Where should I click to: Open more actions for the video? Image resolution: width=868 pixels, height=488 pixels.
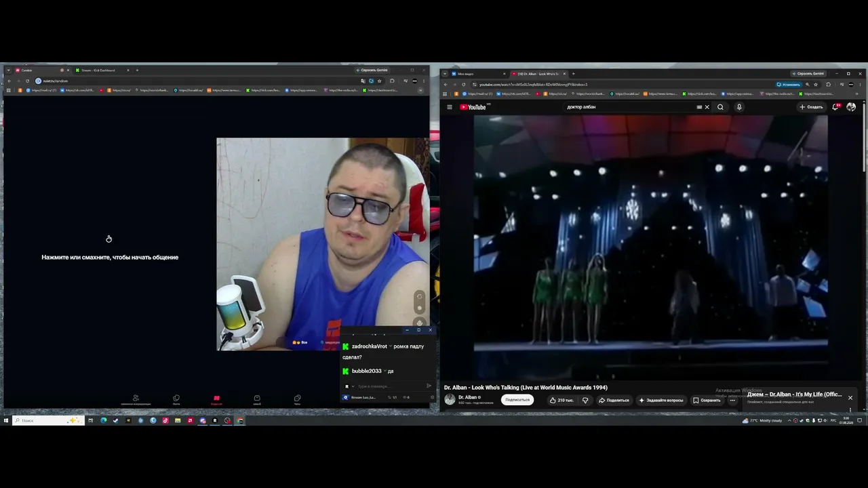coord(732,400)
